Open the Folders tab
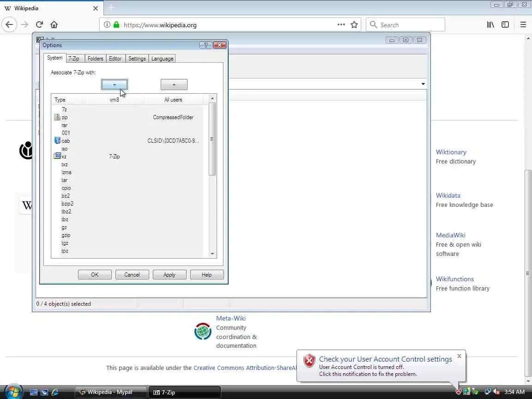The image size is (532, 399). 95,59
